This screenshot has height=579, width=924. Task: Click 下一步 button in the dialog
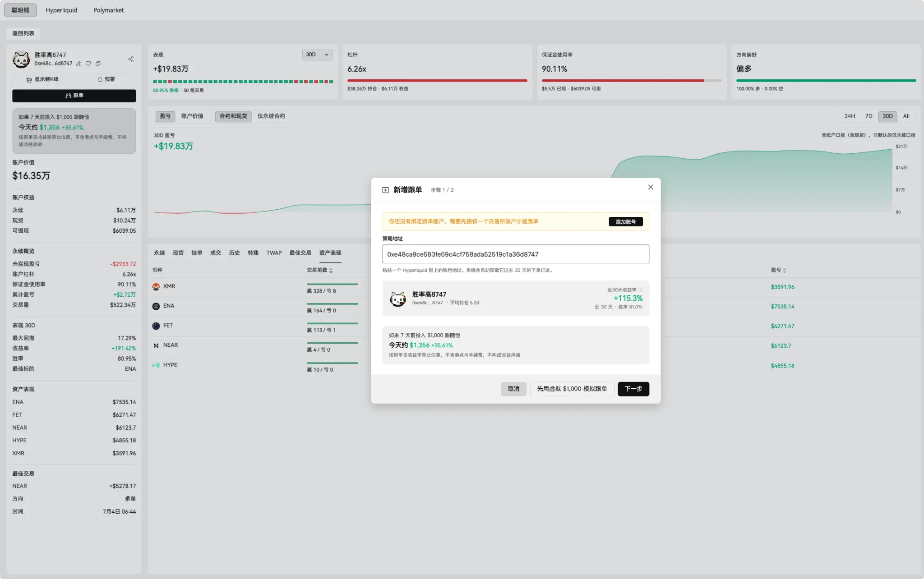(x=633, y=389)
